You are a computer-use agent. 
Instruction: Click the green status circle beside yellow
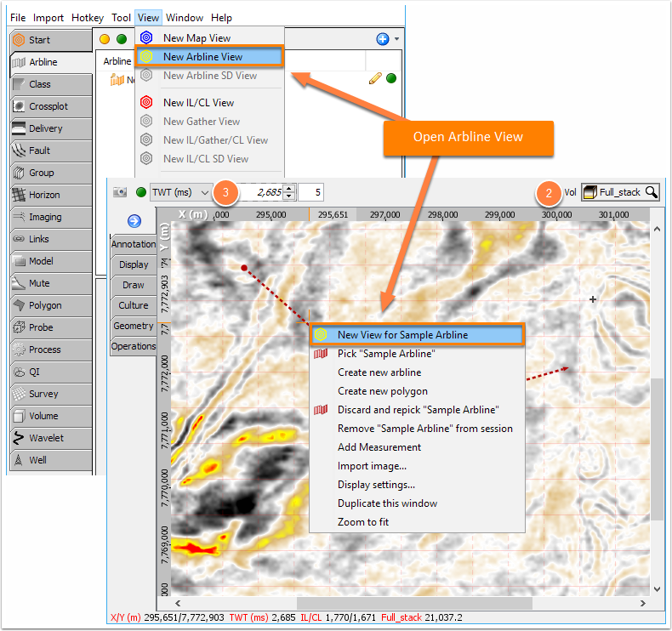pyautogui.click(x=122, y=39)
